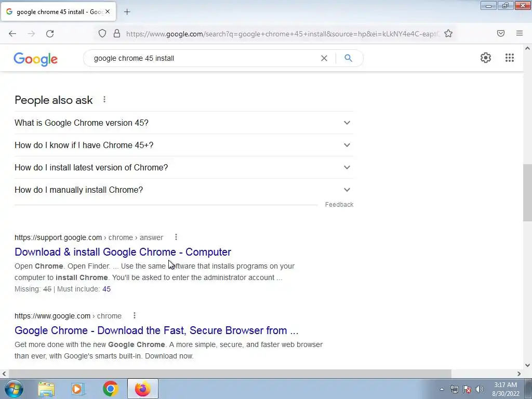
Task: Click the https://www.google.com › chrome breadcrumb
Action: (68, 316)
